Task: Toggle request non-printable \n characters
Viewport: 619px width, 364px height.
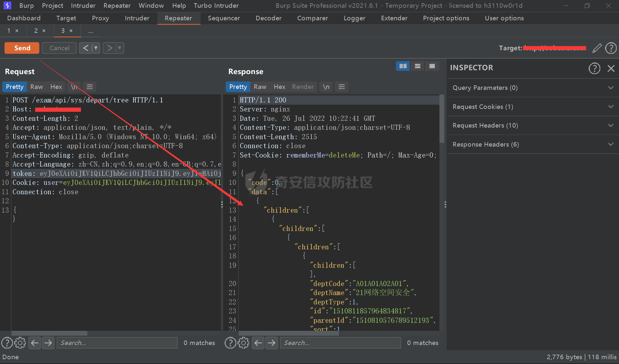Action: coord(74,87)
